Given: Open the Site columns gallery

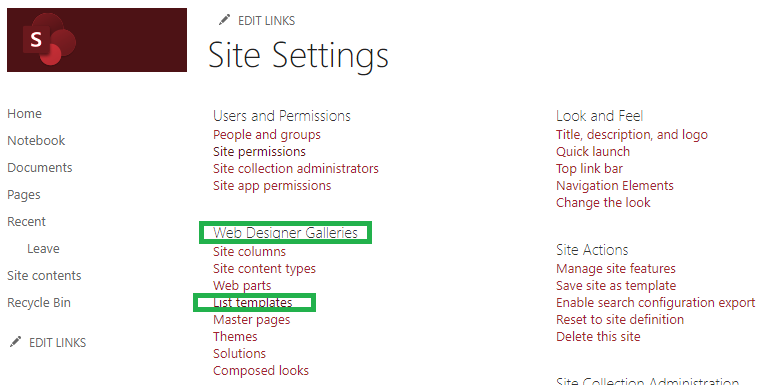Looking at the screenshot, I should 250,252.
